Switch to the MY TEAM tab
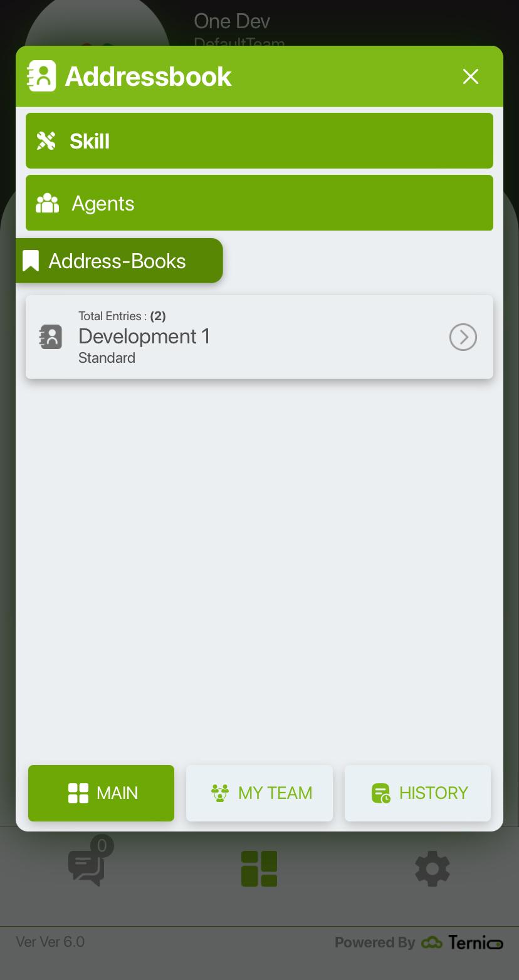Screen dimensions: 519x980 (259, 793)
